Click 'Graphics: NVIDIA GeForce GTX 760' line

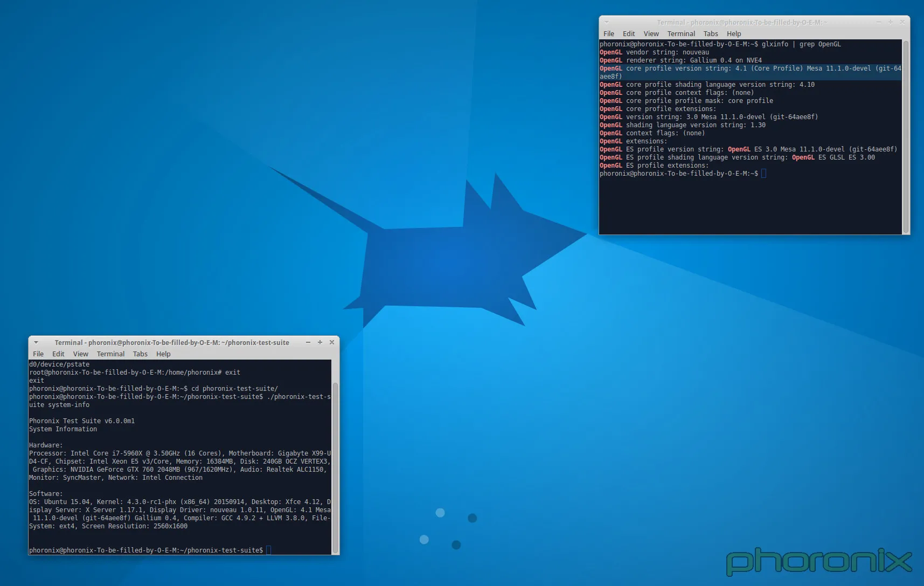pyautogui.click(x=180, y=470)
